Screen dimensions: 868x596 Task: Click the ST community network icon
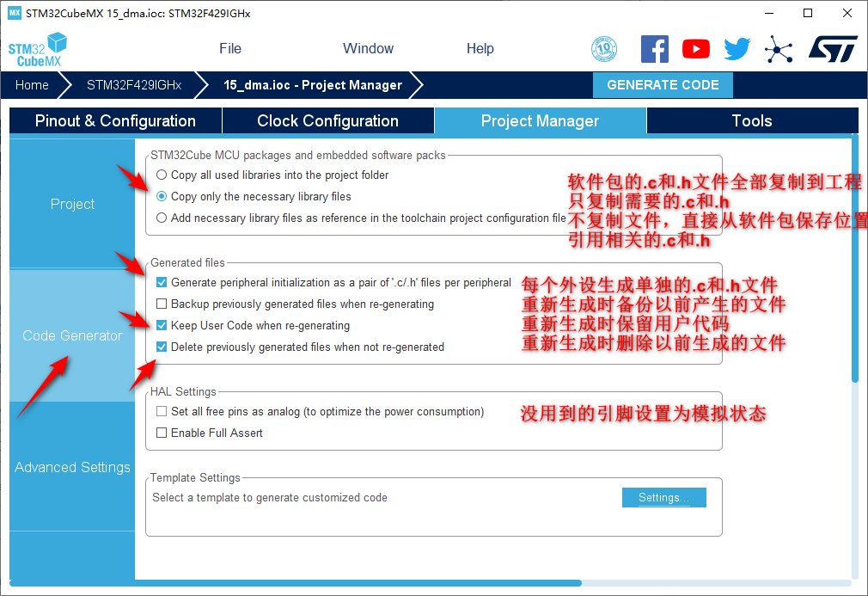pyautogui.click(x=779, y=49)
